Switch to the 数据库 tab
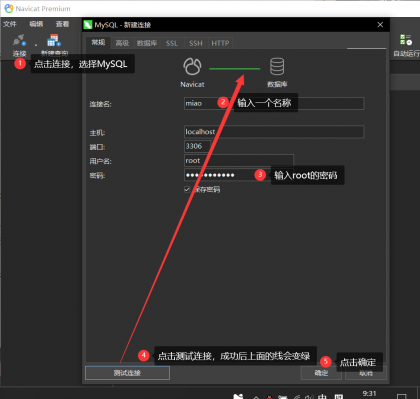Viewport: 420px width, 399px height. [x=147, y=43]
